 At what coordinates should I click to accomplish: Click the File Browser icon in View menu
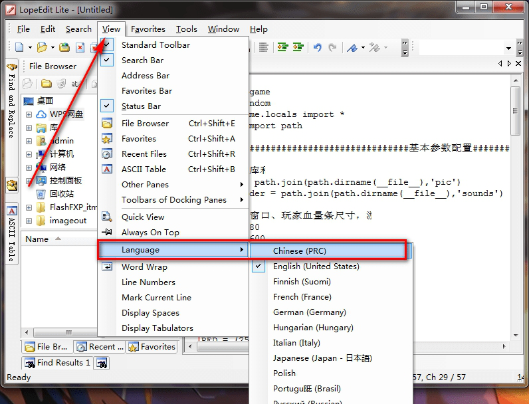(107, 124)
